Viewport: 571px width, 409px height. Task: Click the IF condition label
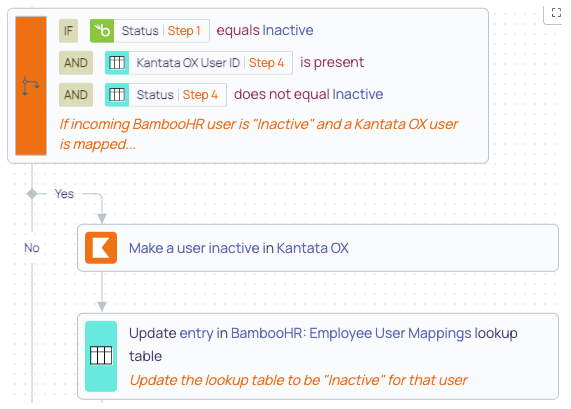[x=68, y=31]
